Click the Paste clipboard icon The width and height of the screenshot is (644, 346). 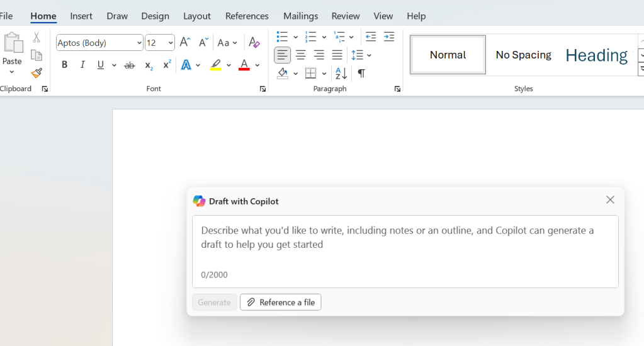click(x=13, y=43)
